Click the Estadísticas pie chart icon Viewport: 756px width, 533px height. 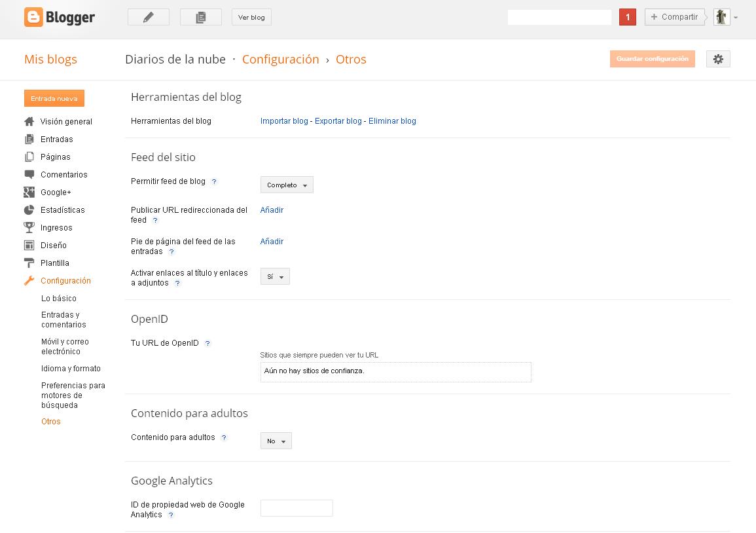point(29,210)
